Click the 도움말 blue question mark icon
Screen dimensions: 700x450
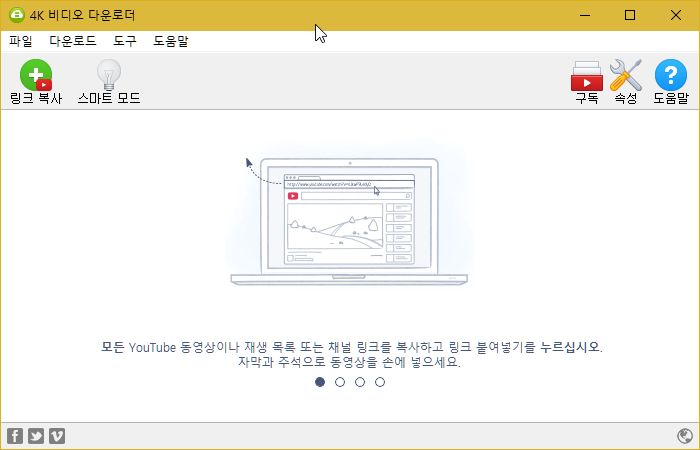point(671,75)
